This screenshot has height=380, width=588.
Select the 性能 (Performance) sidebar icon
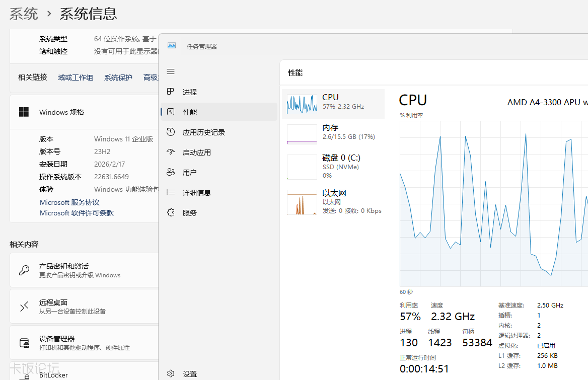point(171,112)
